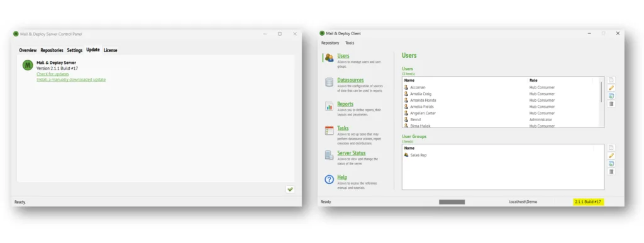This screenshot has width=644, height=243.
Task: Click Install a manually downloaded update link
Action: coord(71,80)
